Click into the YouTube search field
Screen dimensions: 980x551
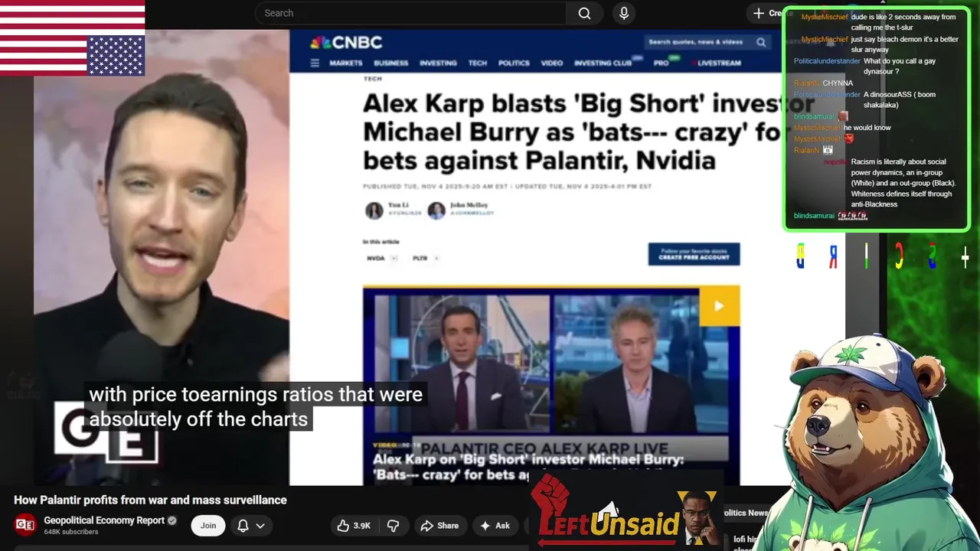pyautogui.click(x=411, y=13)
